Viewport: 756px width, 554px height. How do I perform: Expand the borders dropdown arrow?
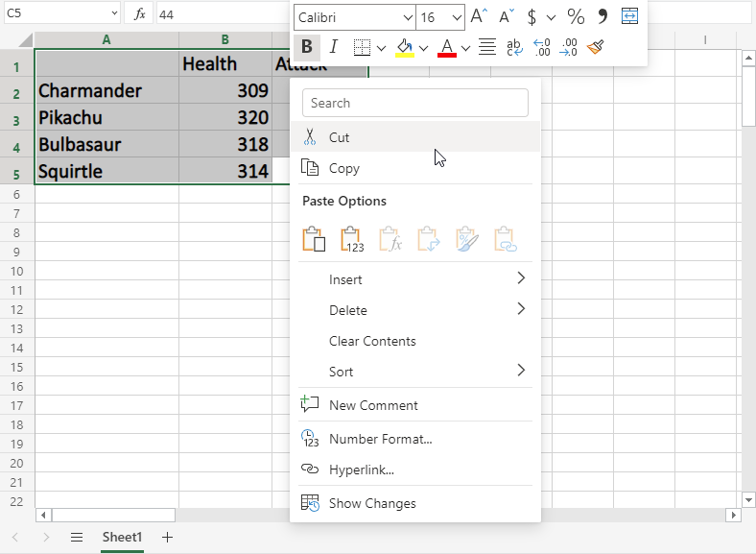click(381, 47)
